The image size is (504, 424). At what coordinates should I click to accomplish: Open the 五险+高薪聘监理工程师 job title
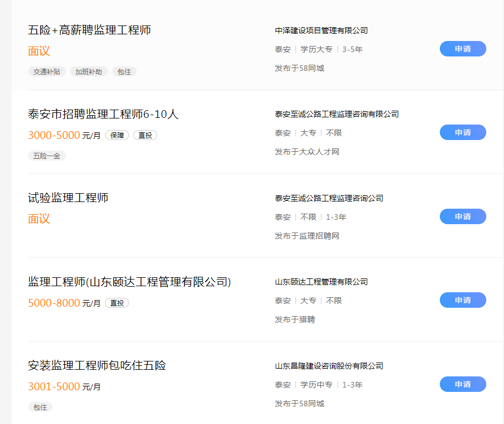click(90, 30)
